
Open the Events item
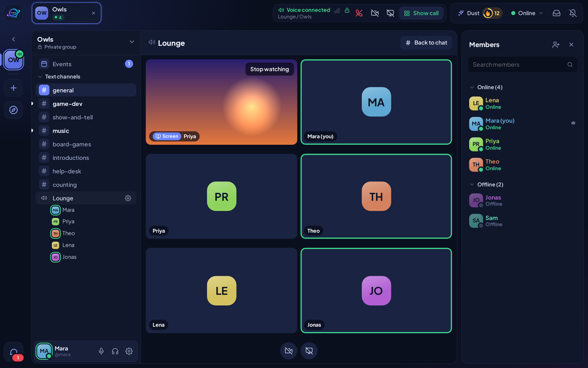(x=86, y=64)
